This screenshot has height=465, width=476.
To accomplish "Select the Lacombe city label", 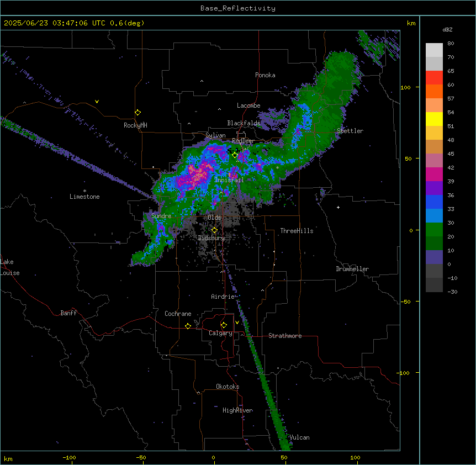I will (248, 105).
